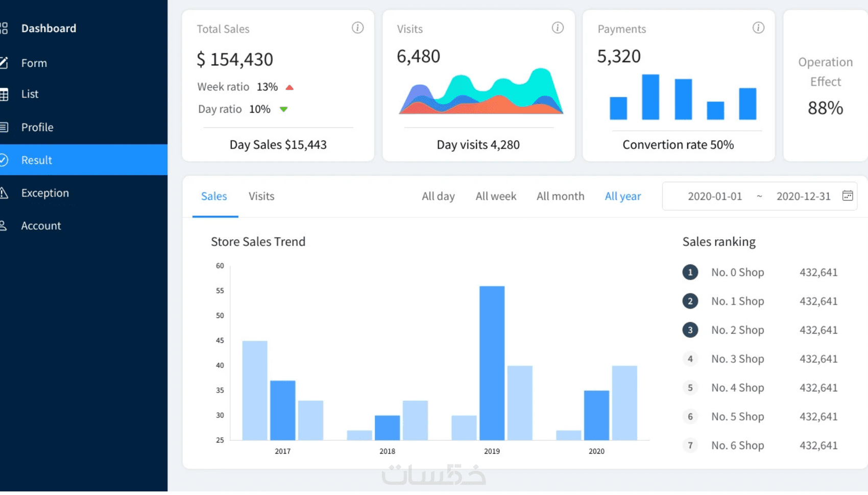Image resolution: width=868 pixels, height=495 pixels.
Task: Click the Exception warning icon in sidebar
Action: click(x=4, y=193)
